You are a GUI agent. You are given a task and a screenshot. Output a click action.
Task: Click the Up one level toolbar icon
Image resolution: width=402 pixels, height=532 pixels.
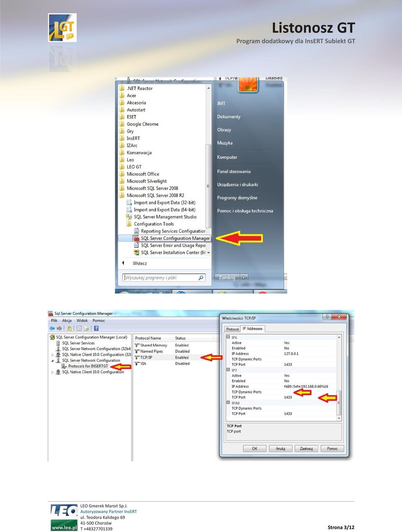69,329
